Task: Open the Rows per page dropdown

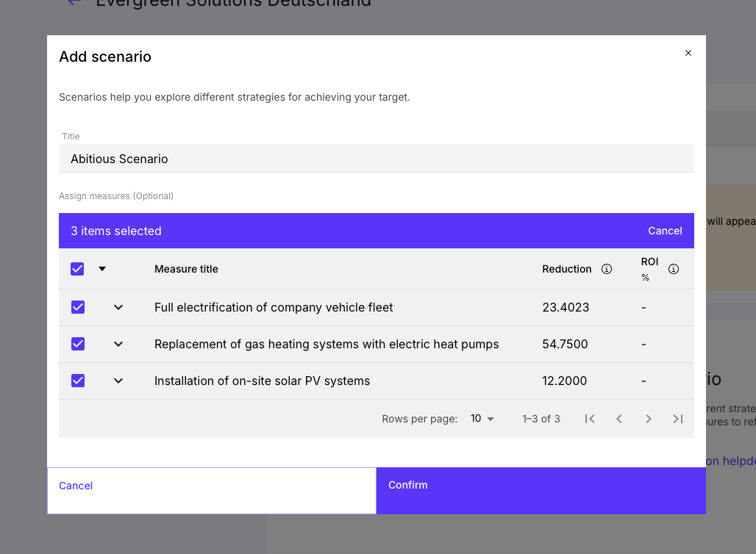Action: 482,419
